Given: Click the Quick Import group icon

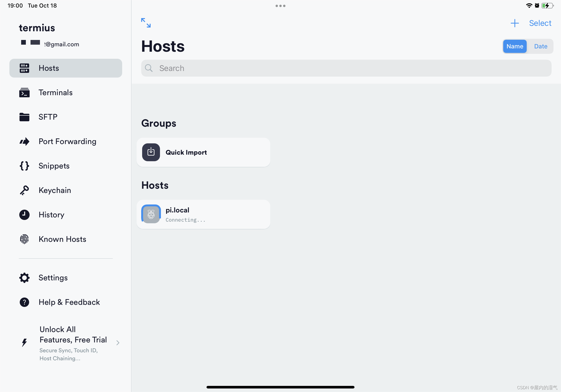Looking at the screenshot, I should 151,152.
